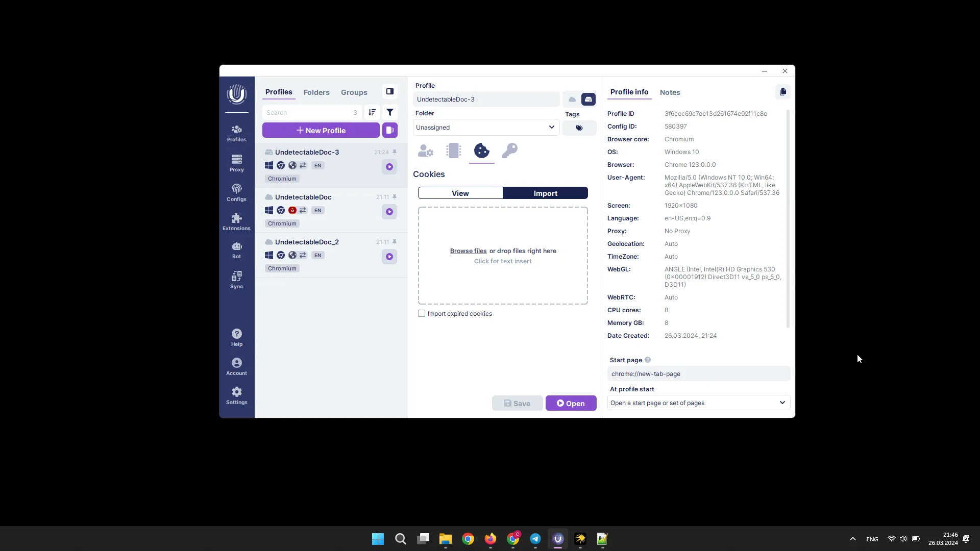This screenshot has width=980, height=551.
Task: Pin the UndetectableDoc-3 profile
Action: tap(395, 152)
